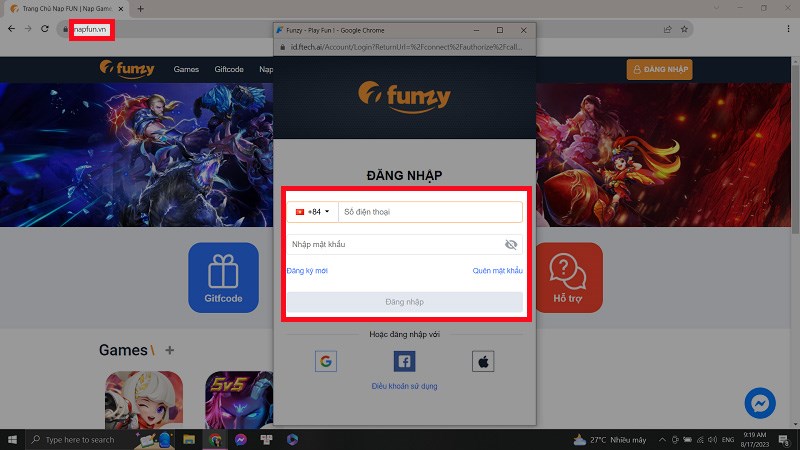
Task: Open Messenger from the taskbar
Action: pos(241,439)
